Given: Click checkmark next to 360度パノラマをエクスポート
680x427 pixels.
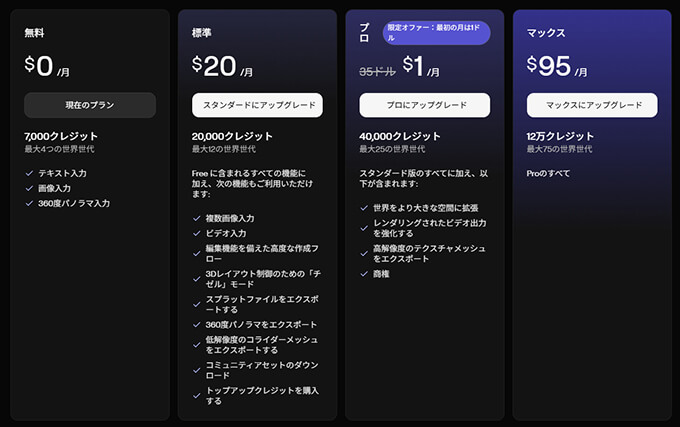Looking at the screenshot, I should point(197,324).
